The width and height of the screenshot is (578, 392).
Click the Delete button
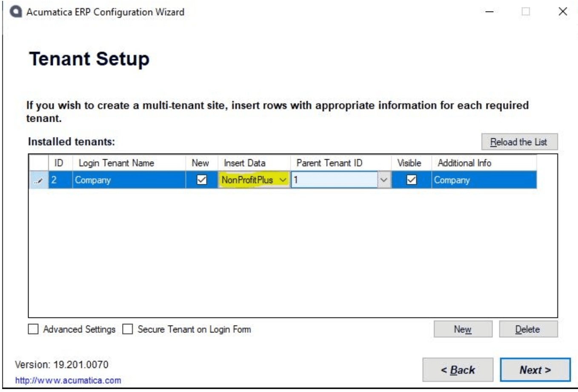(x=528, y=329)
